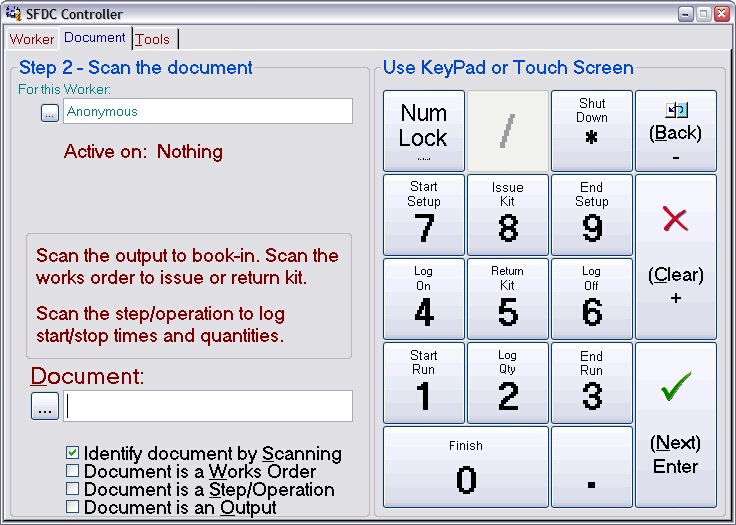Focus the Document input field
The image size is (736, 525).
click(207, 406)
